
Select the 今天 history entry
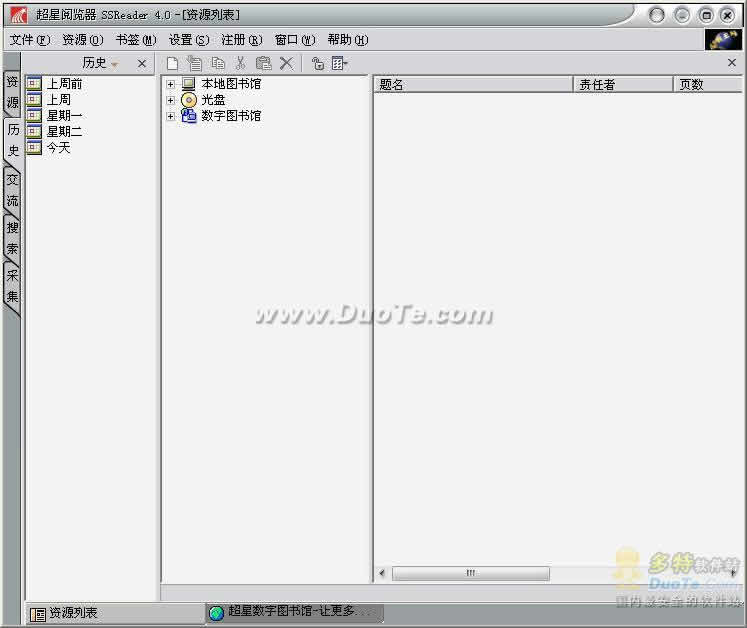58,148
